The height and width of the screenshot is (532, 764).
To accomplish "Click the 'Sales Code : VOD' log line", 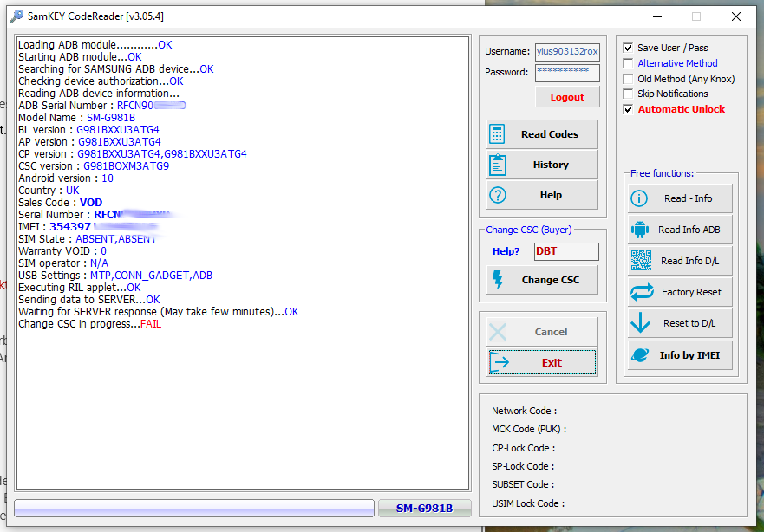I will [x=60, y=203].
